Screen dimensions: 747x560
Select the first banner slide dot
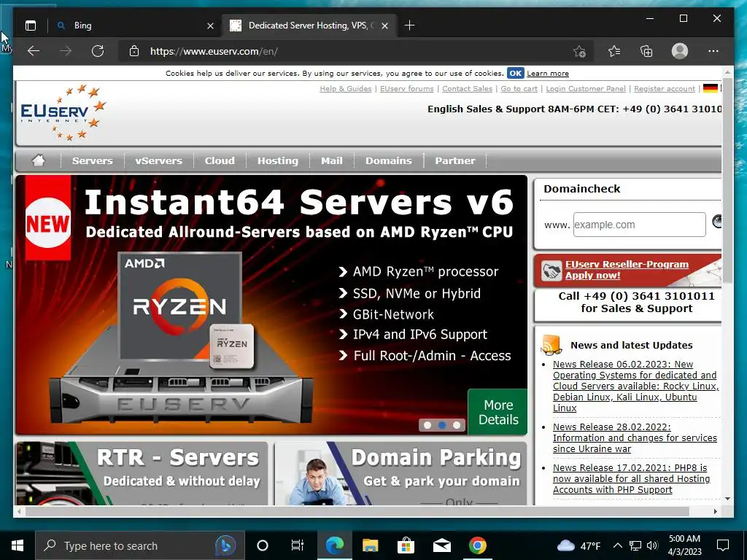[x=427, y=425]
